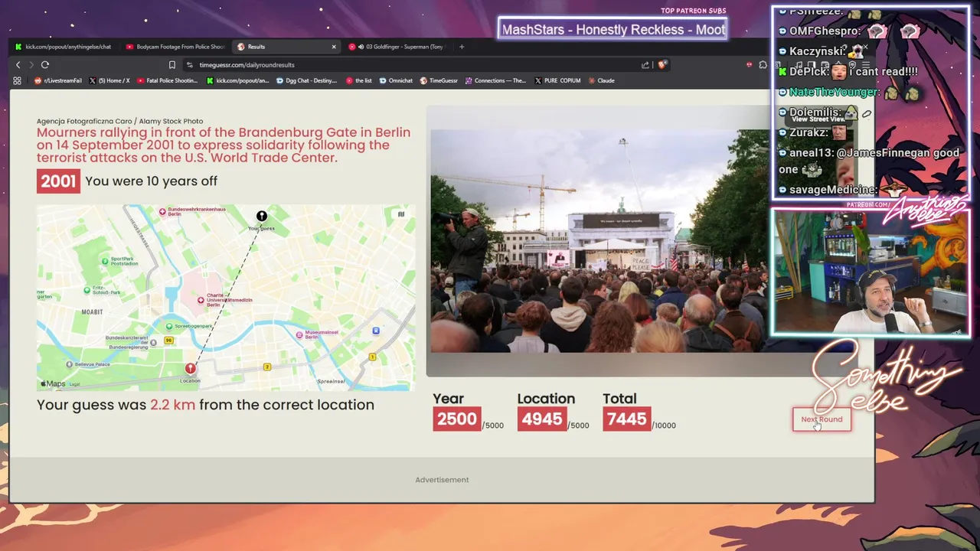980x551 pixels.
Task: Open the bookmarks apps grid icon
Action: coord(17,80)
